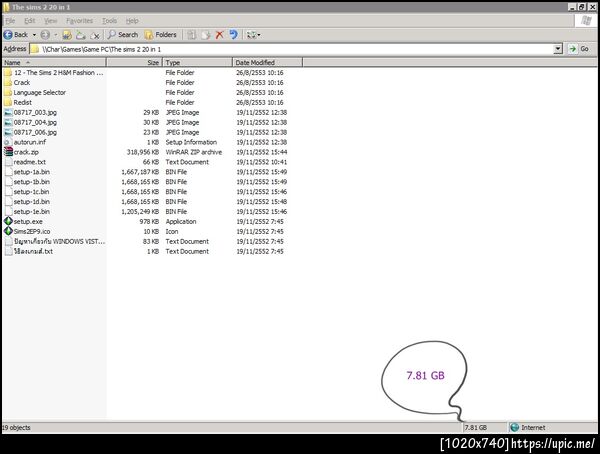Screen dimensions: 600x454
Task: Click the Go button
Action: point(579,49)
